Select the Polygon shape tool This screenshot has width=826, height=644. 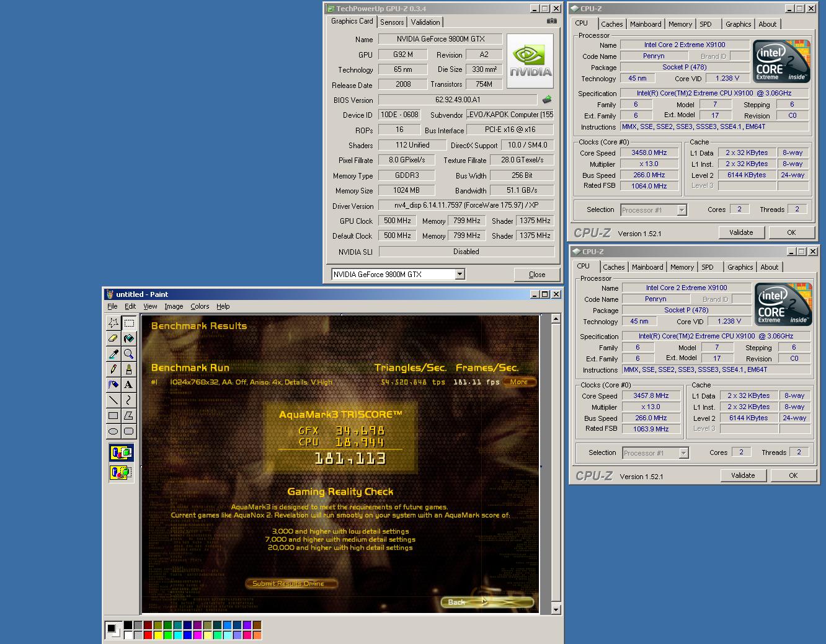[128, 415]
